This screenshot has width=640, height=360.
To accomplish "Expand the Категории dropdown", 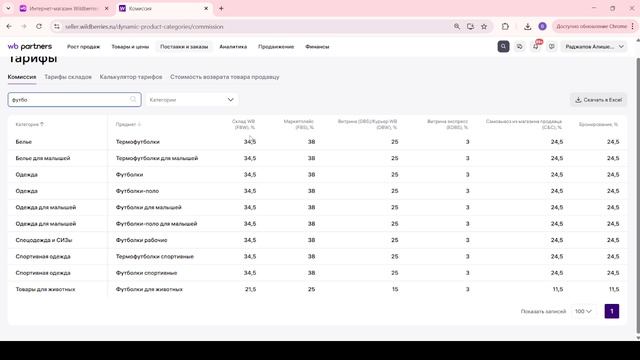I will point(192,100).
